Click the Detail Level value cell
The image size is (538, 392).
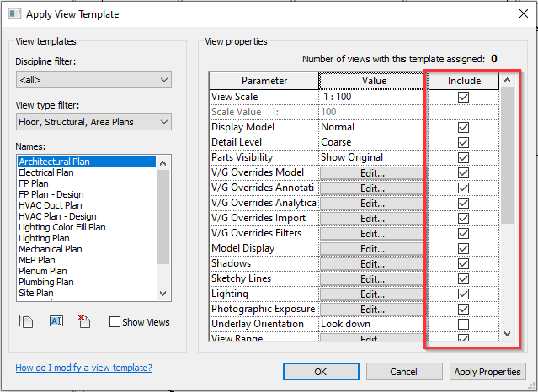(372, 142)
